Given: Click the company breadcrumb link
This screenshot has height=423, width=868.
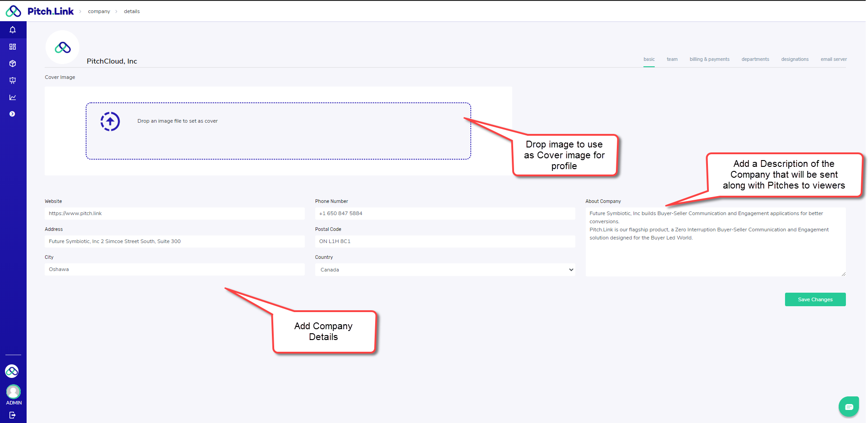Looking at the screenshot, I should tap(99, 11).
